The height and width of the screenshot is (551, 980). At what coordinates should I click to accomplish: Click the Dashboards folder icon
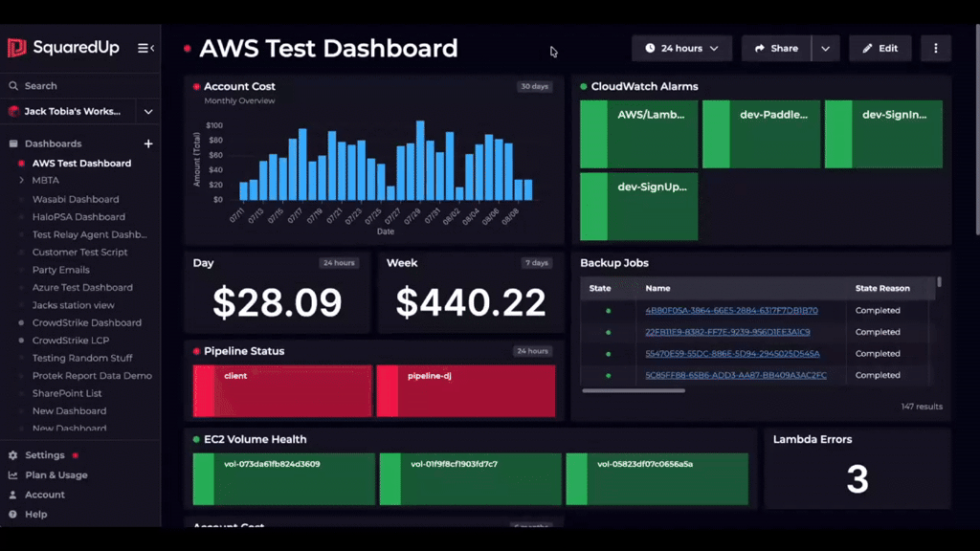(13, 143)
